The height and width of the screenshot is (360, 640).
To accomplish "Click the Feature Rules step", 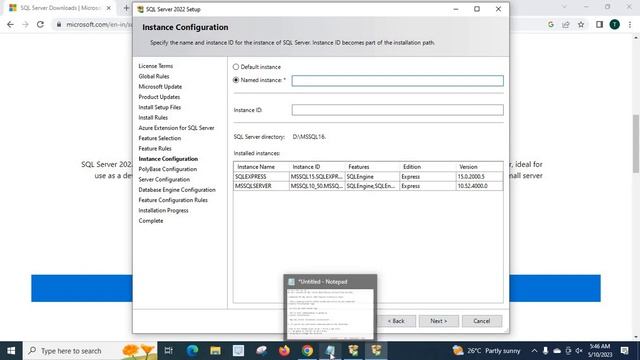I will 155,149.
